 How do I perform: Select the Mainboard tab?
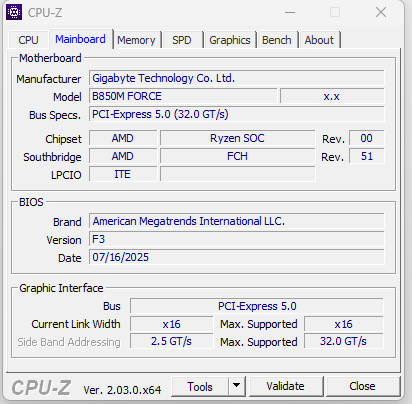coord(80,39)
